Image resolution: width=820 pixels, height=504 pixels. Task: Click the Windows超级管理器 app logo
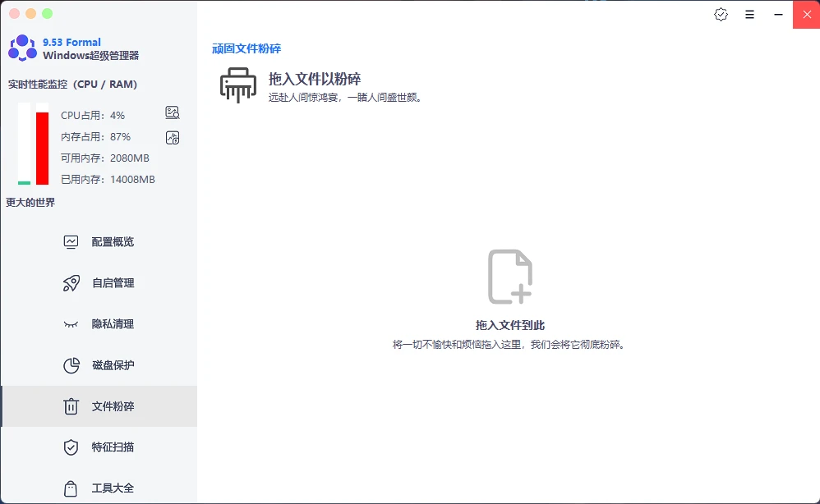pos(20,48)
